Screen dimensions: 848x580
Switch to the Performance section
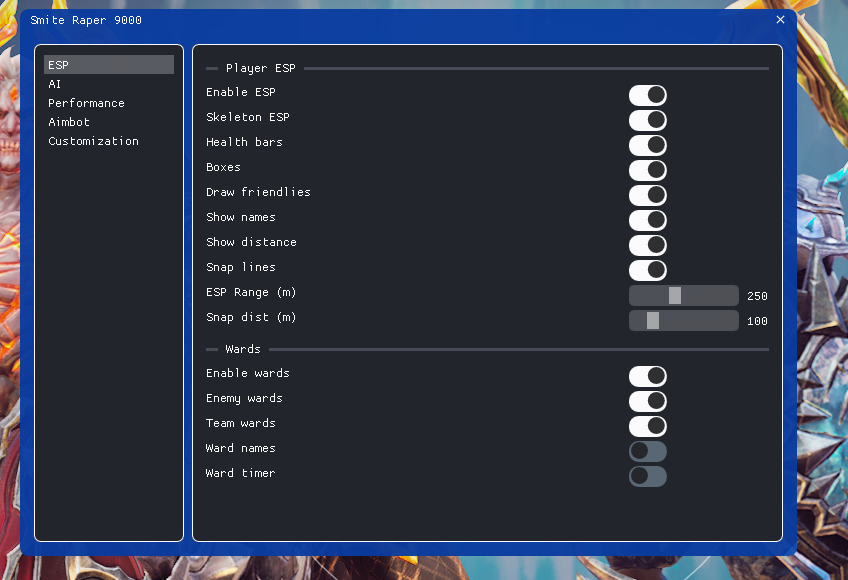(86, 103)
